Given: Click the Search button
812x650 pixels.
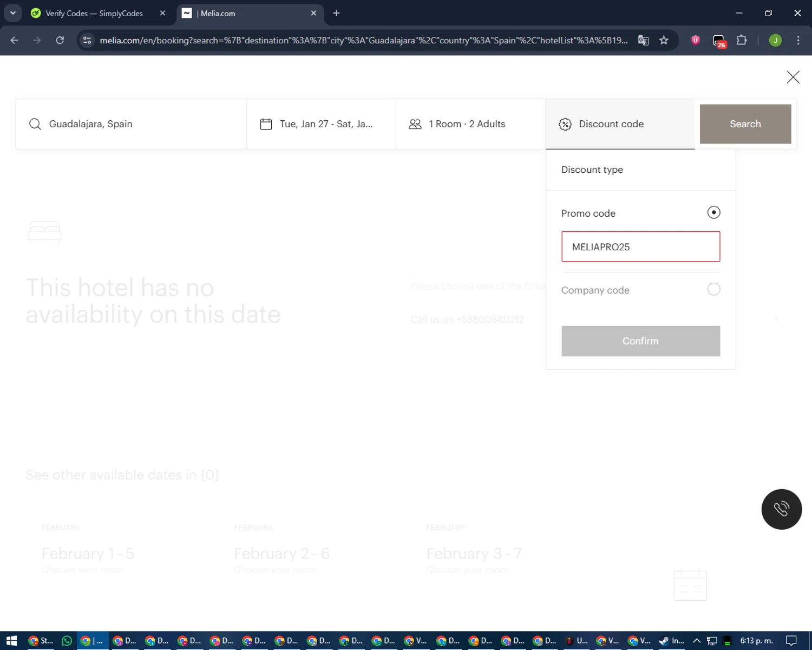Looking at the screenshot, I should (x=745, y=124).
